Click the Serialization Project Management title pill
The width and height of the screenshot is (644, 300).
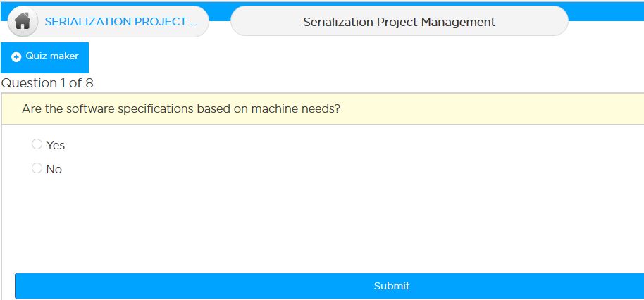400,21
